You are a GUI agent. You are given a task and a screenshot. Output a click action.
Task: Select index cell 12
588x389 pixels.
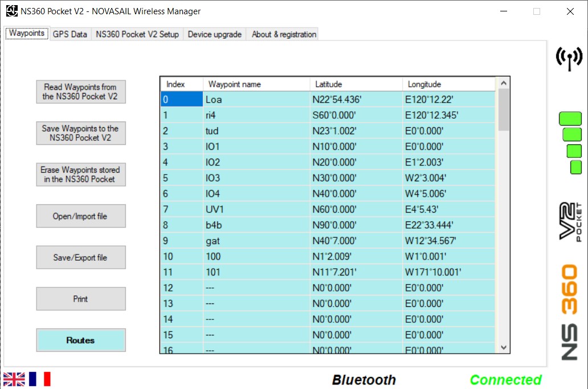click(182, 287)
